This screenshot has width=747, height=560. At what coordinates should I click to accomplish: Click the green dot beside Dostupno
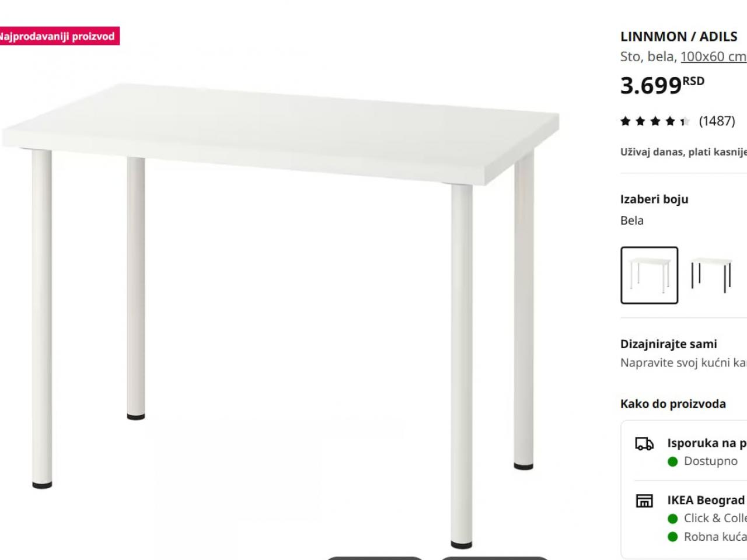pos(673,461)
